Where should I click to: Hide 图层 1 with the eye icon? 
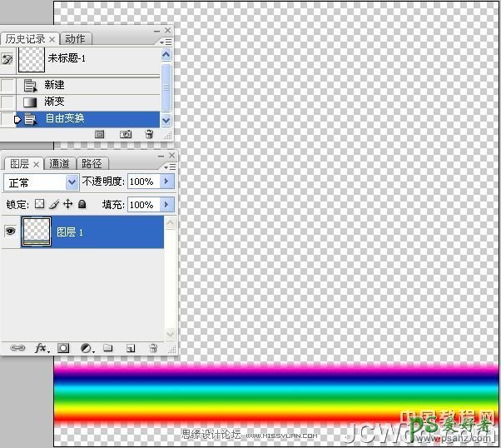pos(11,231)
